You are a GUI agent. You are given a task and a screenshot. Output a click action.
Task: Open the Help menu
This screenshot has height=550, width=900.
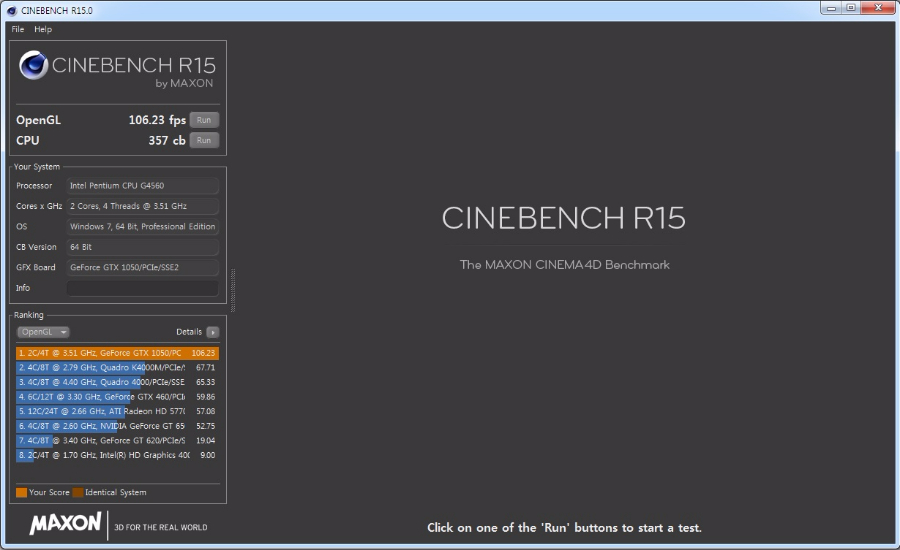[43, 29]
